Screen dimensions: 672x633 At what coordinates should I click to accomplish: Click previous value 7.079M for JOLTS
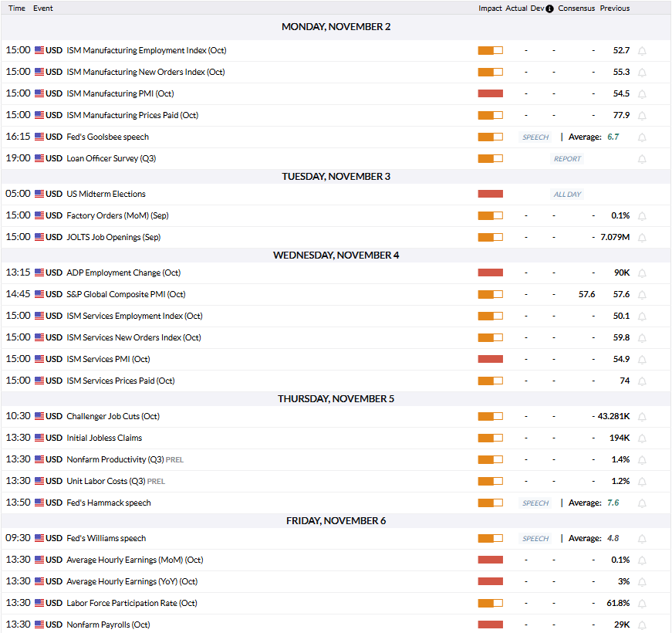[x=615, y=237]
